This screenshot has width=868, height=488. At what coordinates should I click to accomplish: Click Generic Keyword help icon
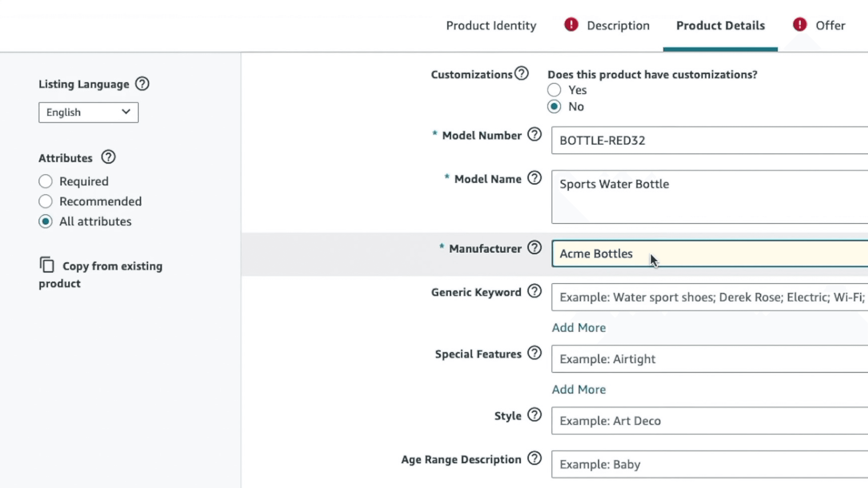point(534,291)
